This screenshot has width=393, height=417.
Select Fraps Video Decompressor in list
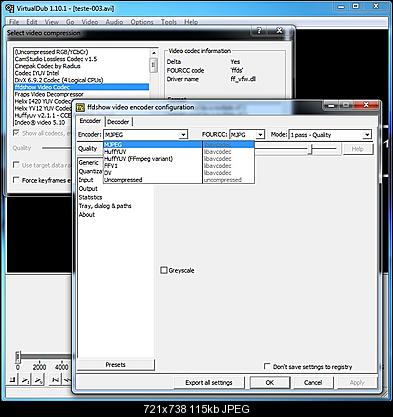[x=81, y=94]
